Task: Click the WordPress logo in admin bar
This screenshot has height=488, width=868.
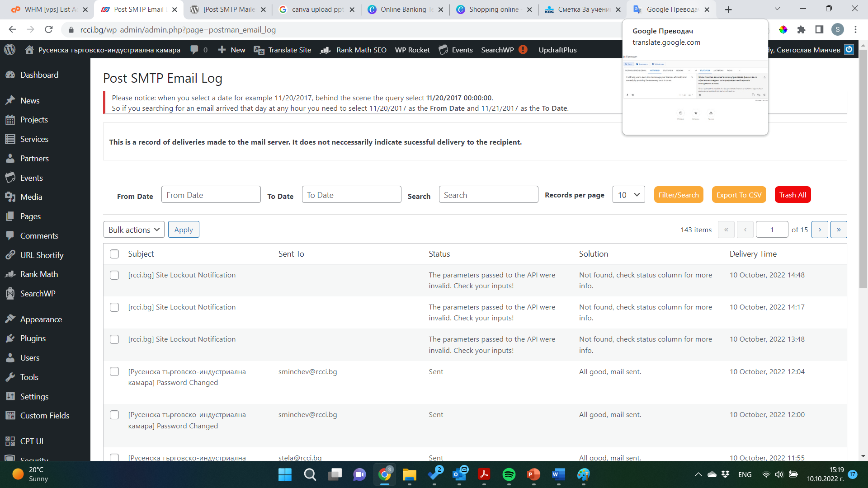Action: pos(10,50)
